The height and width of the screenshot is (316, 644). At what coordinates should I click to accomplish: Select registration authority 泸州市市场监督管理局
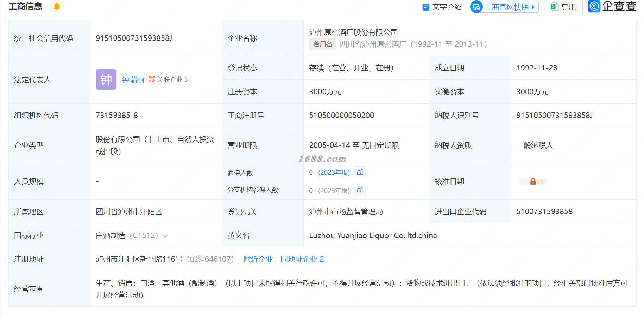346,212
